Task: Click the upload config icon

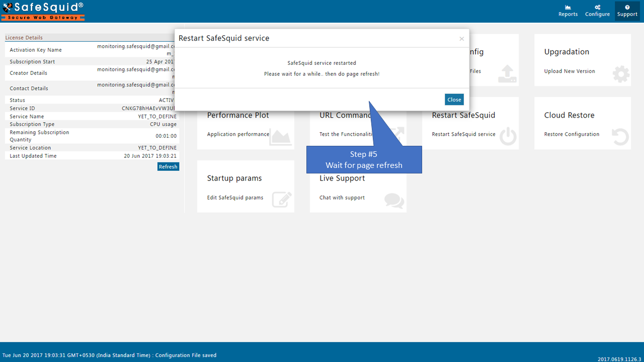Action: pyautogui.click(x=507, y=74)
